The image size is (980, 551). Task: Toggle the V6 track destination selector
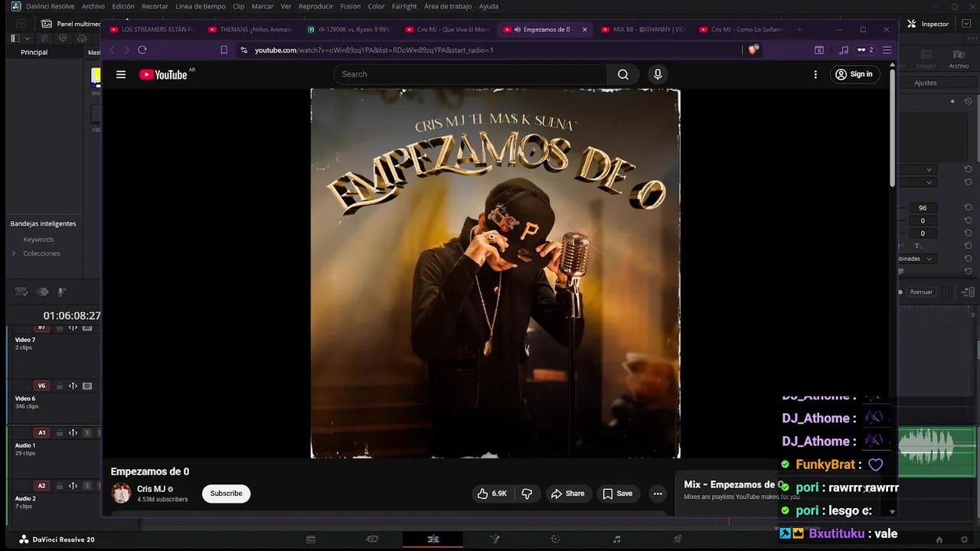(x=42, y=386)
